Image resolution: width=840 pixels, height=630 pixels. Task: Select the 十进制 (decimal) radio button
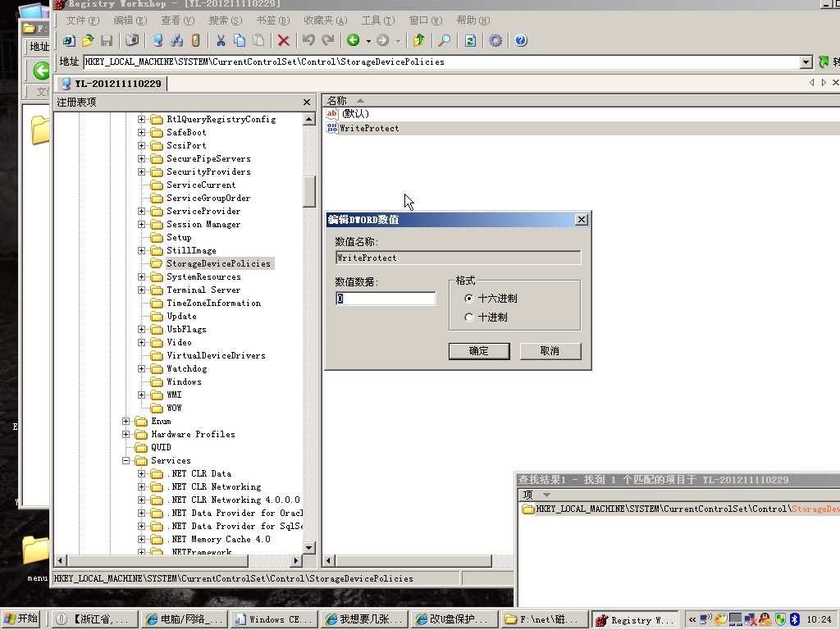(469, 317)
